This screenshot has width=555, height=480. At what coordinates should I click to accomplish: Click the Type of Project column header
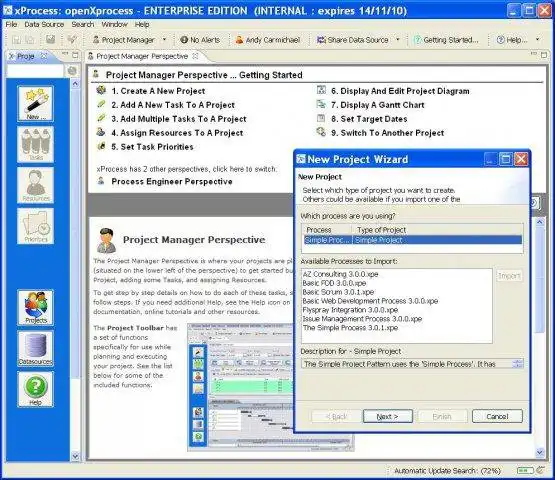437,230
